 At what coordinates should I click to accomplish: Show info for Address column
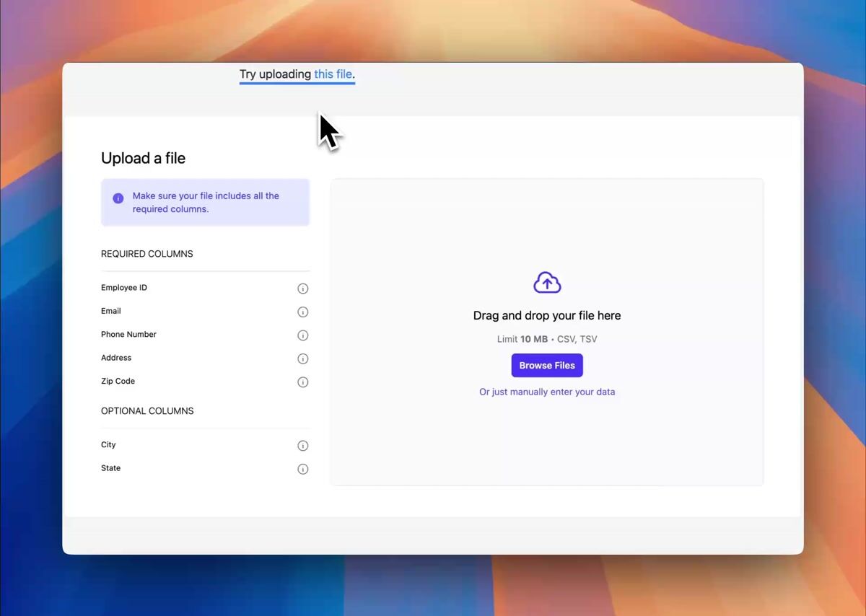(303, 358)
